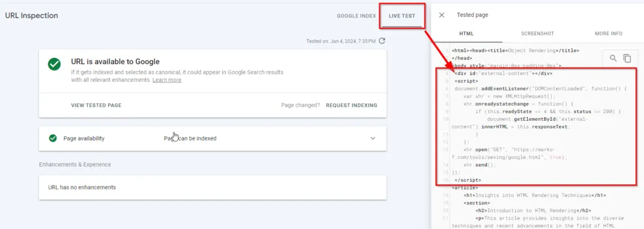Screen dimensions: 644x229
Task: Click the 'Tested page' panel title
Action: pos(473,15)
